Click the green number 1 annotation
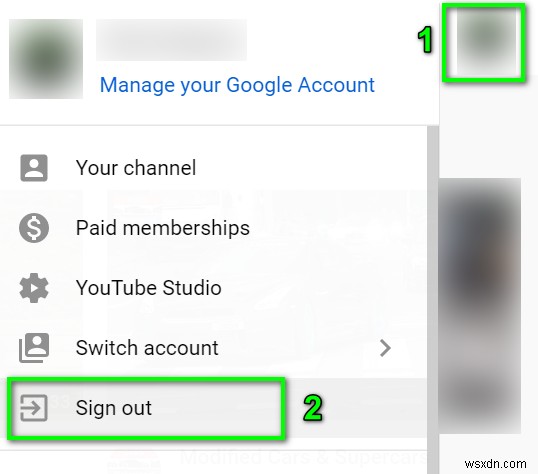This screenshot has height=474, width=538. (425, 40)
